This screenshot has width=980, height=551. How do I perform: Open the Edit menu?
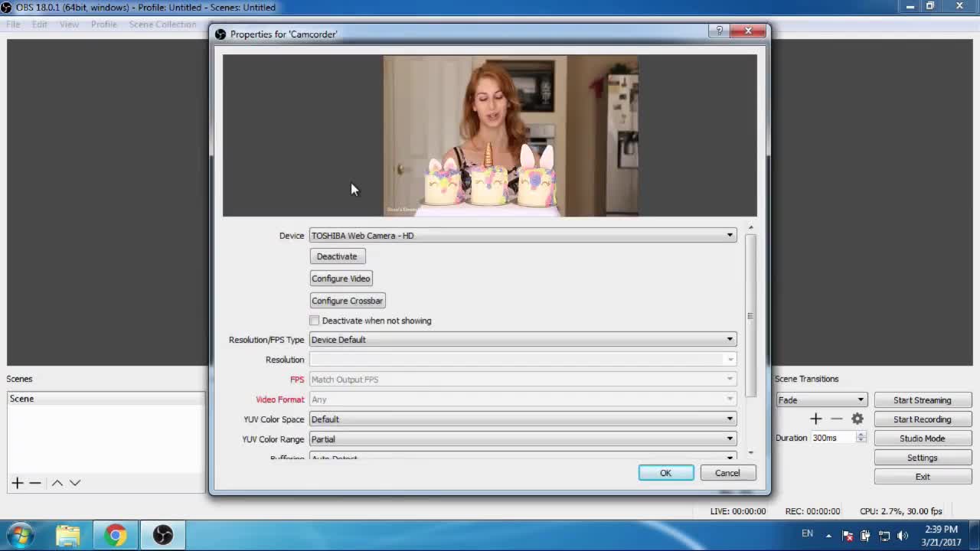point(40,24)
